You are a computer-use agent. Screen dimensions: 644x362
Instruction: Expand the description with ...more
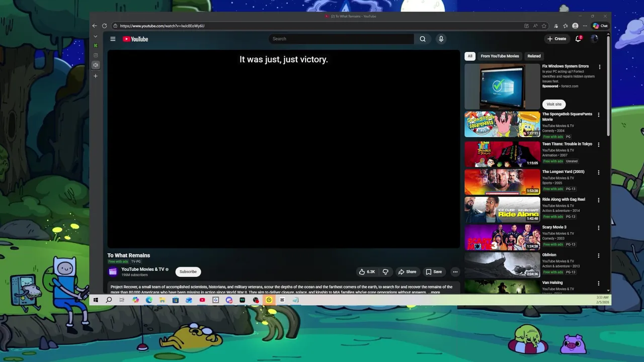434,292
